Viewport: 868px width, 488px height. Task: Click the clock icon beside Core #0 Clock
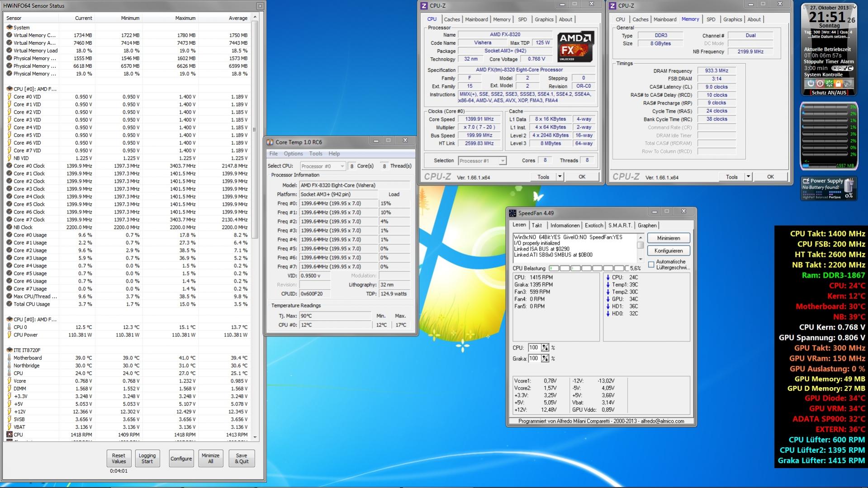(9, 166)
